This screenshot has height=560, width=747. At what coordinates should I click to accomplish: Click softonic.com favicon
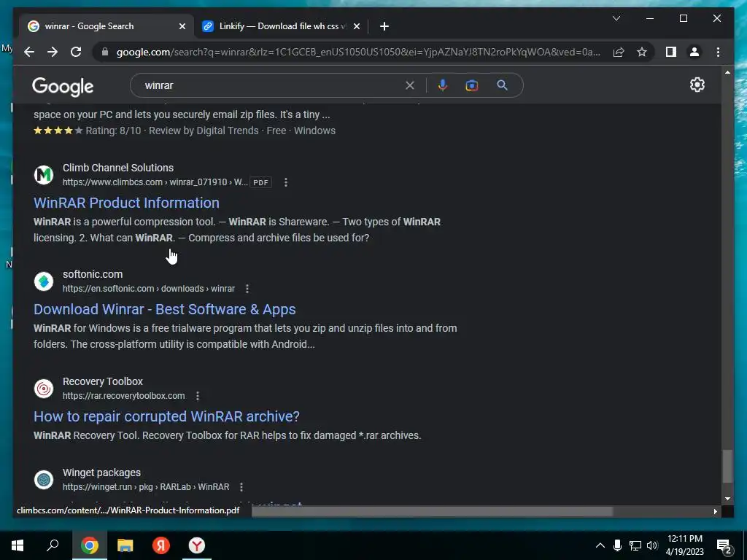(x=44, y=281)
